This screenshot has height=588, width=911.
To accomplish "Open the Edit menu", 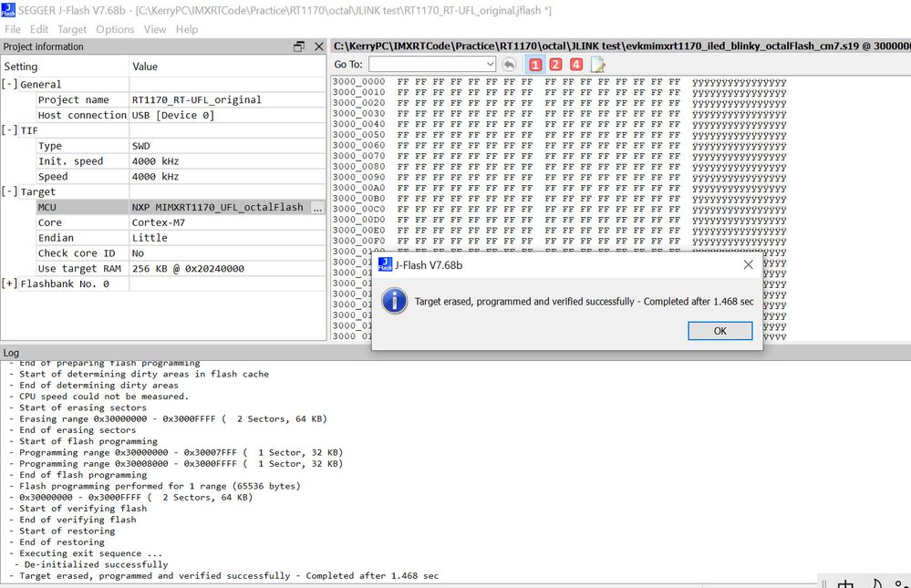I will pos(39,29).
